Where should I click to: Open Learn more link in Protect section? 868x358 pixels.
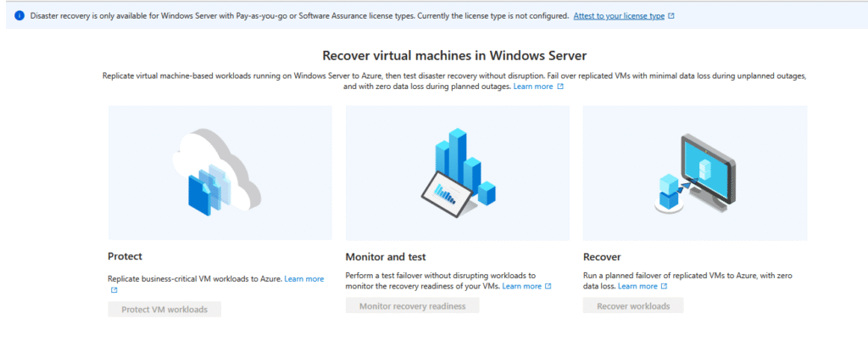304,279
